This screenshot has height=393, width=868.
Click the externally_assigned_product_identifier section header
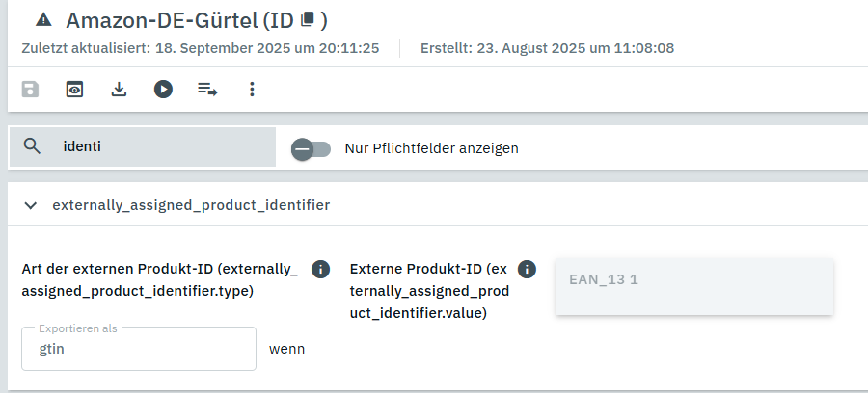[191, 205]
